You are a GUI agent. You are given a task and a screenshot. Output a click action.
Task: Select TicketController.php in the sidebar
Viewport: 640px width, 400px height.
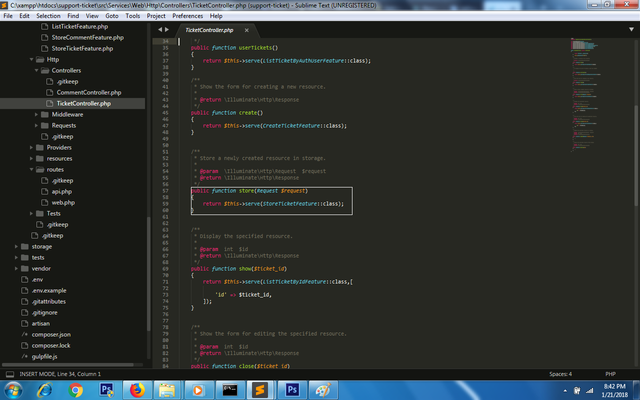point(84,104)
